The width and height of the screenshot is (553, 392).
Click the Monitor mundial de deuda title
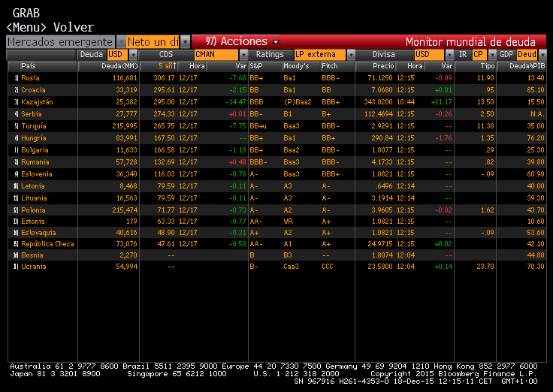470,42
